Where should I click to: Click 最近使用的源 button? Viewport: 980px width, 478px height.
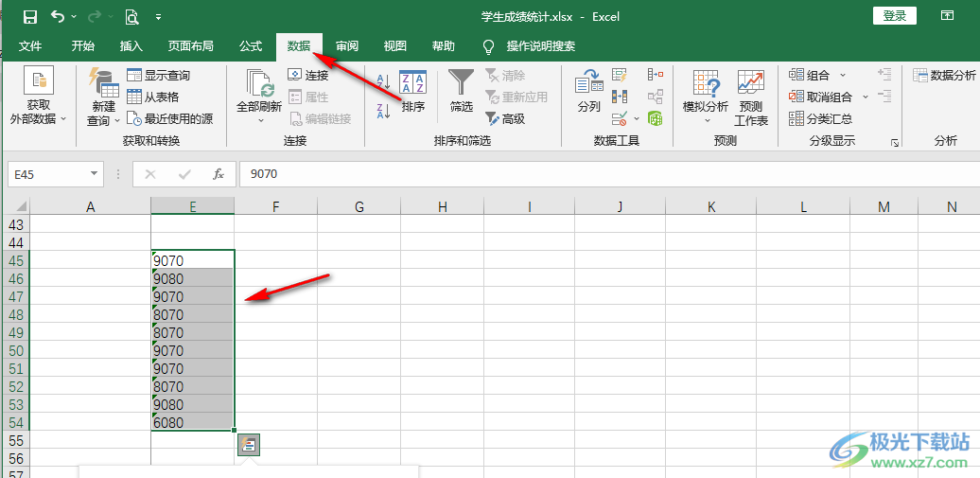pos(170,118)
